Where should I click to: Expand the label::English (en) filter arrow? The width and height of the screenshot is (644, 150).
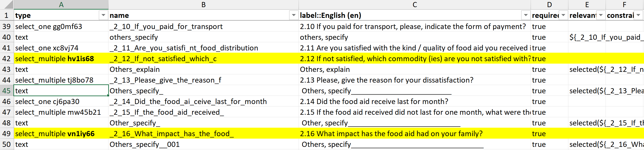coord(526,15)
